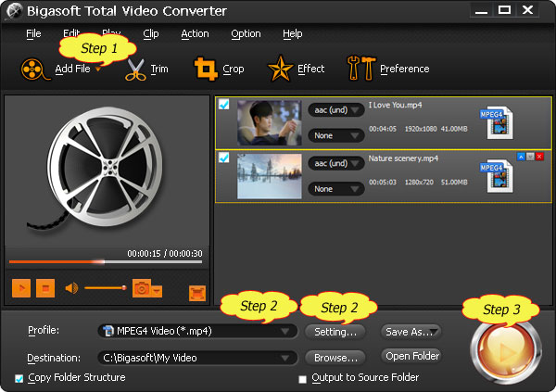Open audio track dropdown for I Love You.mp4
The image size is (556, 392).
tap(335, 110)
